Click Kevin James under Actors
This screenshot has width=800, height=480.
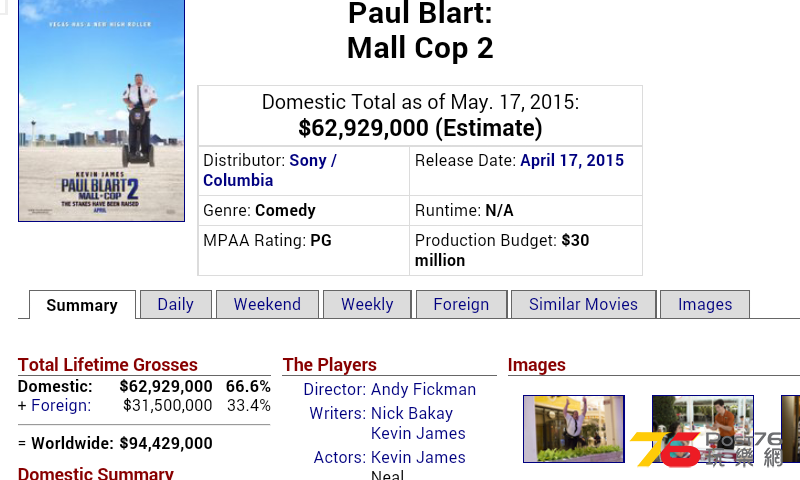pos(418,457)
